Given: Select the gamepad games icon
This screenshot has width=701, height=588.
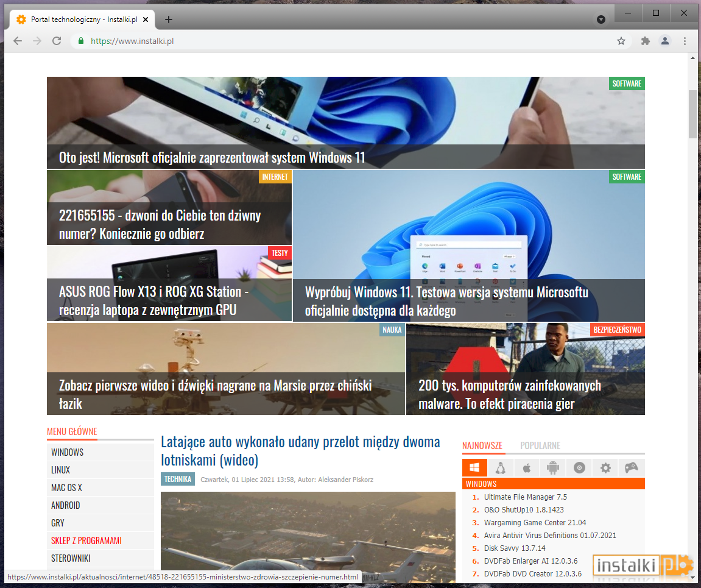Looking at the screenshot, I should tap(631, 468).
